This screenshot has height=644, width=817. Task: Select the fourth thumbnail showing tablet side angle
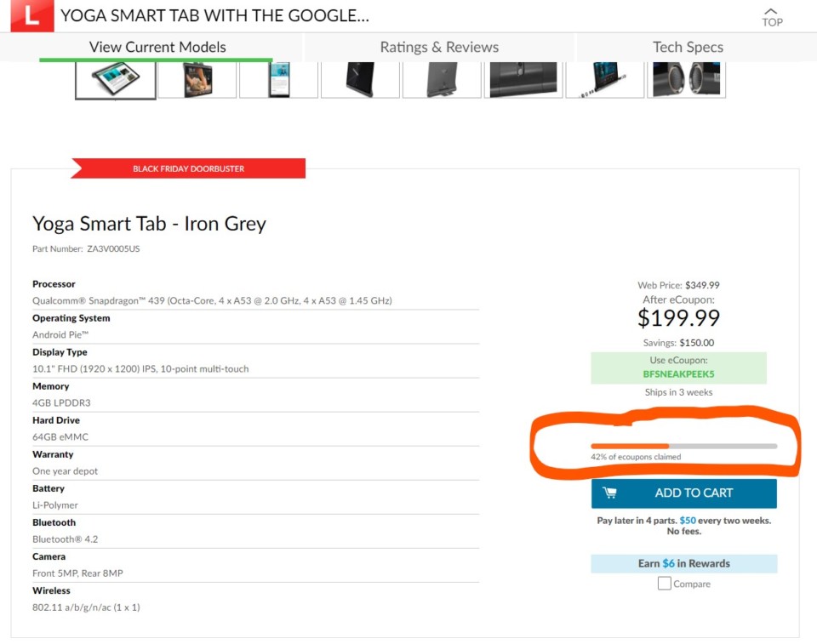[360, 80]
